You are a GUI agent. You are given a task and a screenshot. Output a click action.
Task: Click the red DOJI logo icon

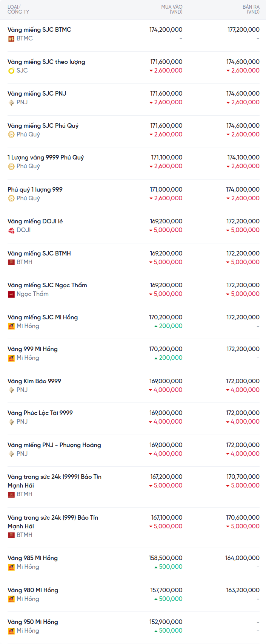[11, 230]
